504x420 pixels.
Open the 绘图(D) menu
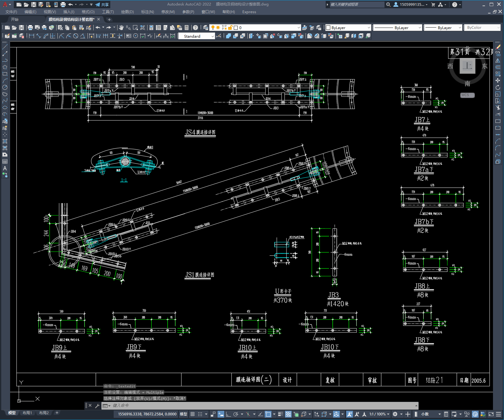pyautogui.click(x=127, y=12)
